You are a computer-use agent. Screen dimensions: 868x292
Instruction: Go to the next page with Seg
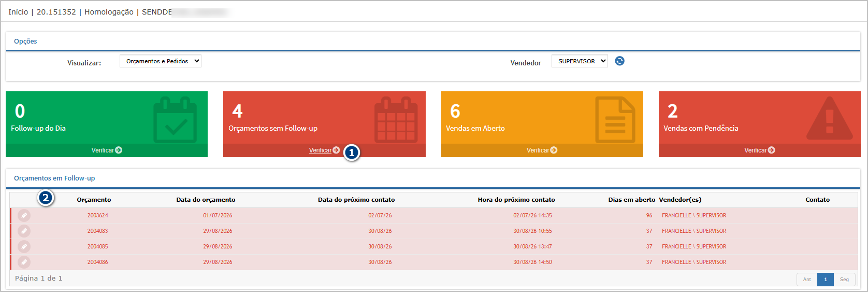(x=844, y=280)
